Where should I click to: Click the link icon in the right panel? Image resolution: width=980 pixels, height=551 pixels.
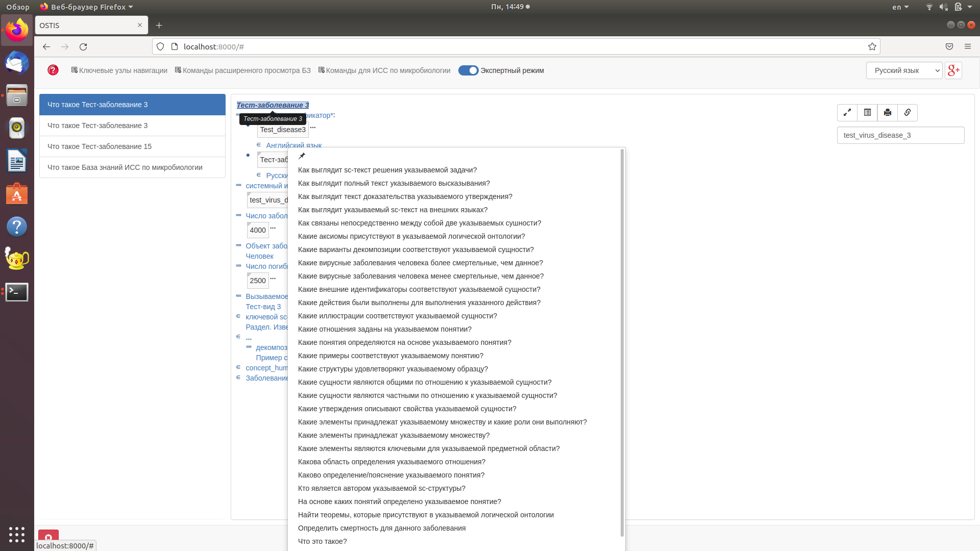pos(908,113)
